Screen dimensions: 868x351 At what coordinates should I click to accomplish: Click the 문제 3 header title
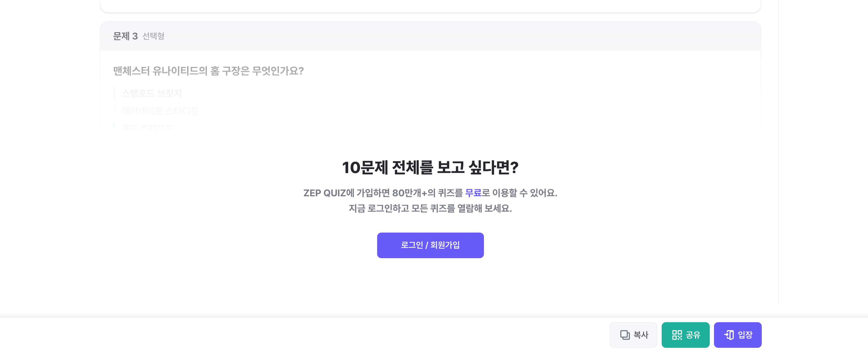click(125, 36)
